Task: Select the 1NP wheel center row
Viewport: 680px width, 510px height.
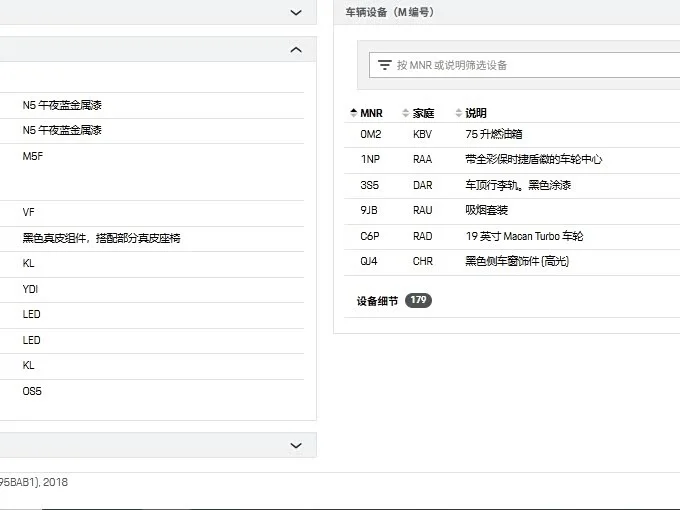Action: (512, 160)
